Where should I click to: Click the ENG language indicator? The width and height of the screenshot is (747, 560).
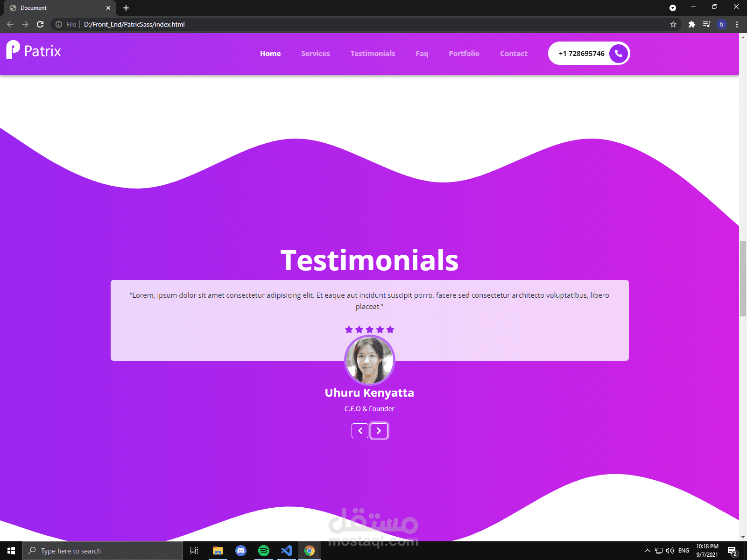(x=684, y=551)
